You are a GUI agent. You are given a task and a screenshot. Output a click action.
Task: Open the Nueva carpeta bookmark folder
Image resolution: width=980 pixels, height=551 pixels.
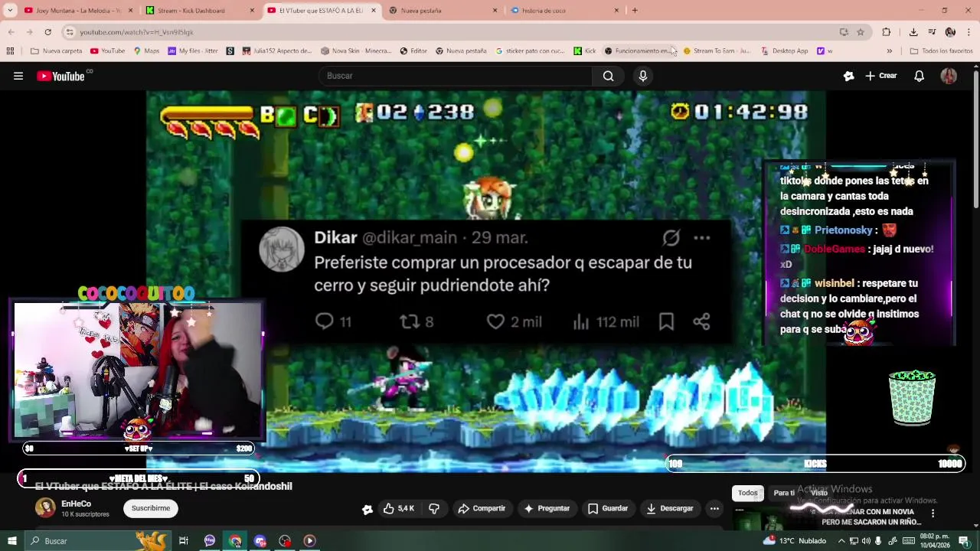point(57,51)
